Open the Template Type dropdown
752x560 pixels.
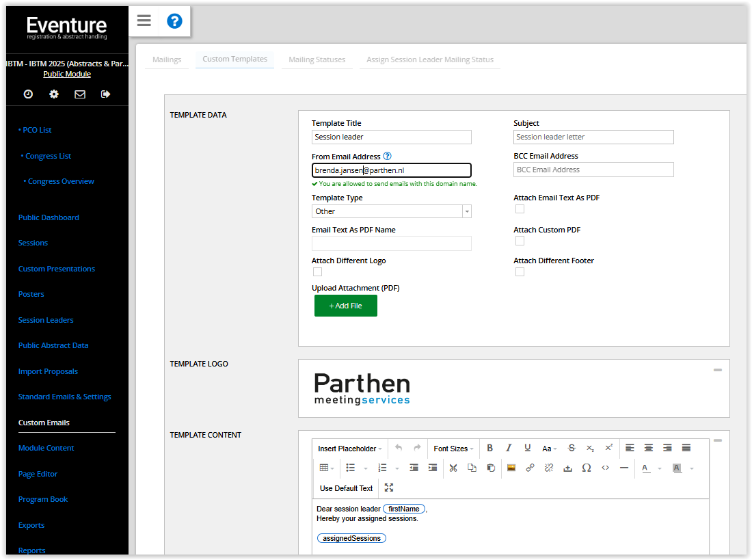(391, 211)
